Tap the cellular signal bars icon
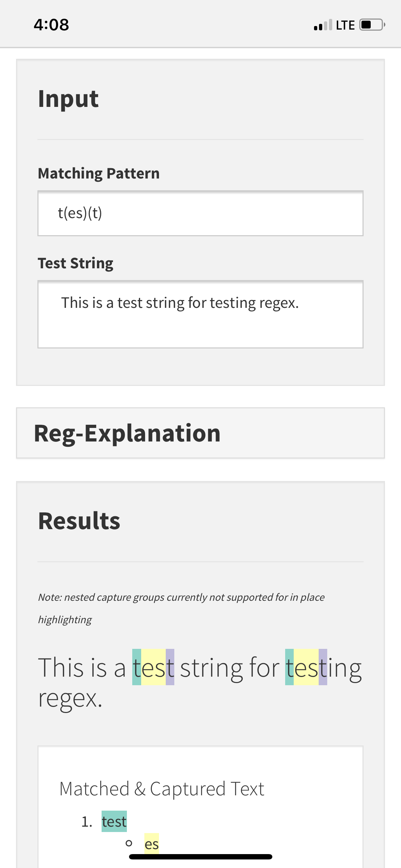 pos(323,25)
